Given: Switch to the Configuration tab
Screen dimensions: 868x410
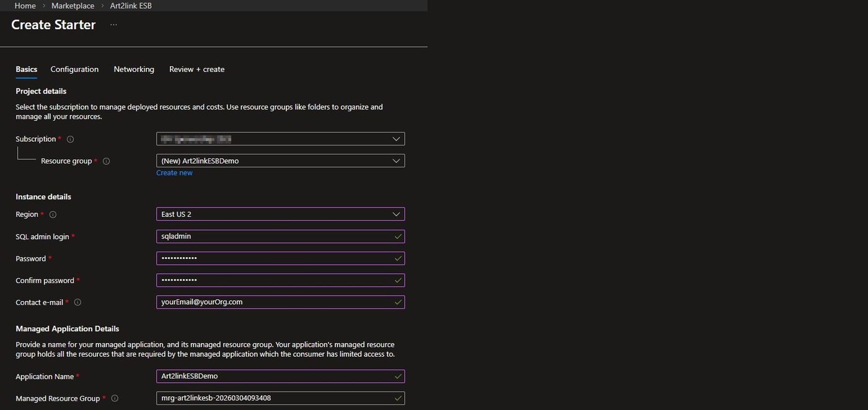Looking at the screenshot, I should coord(74,69).
